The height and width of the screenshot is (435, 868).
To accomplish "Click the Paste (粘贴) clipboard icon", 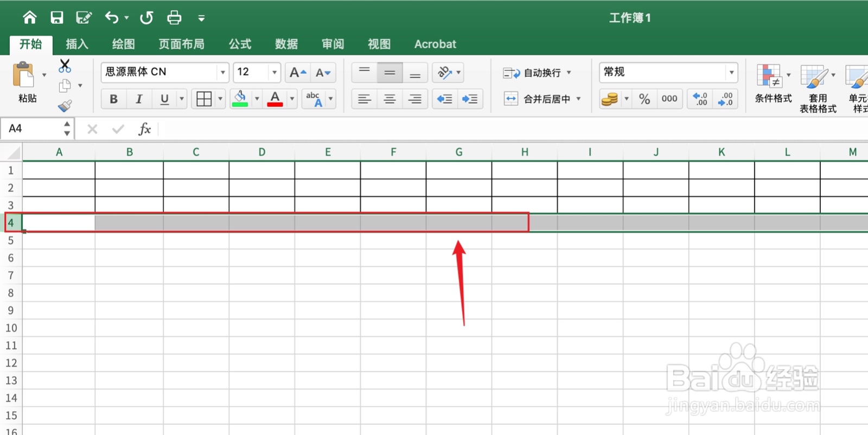I will 23,75.
